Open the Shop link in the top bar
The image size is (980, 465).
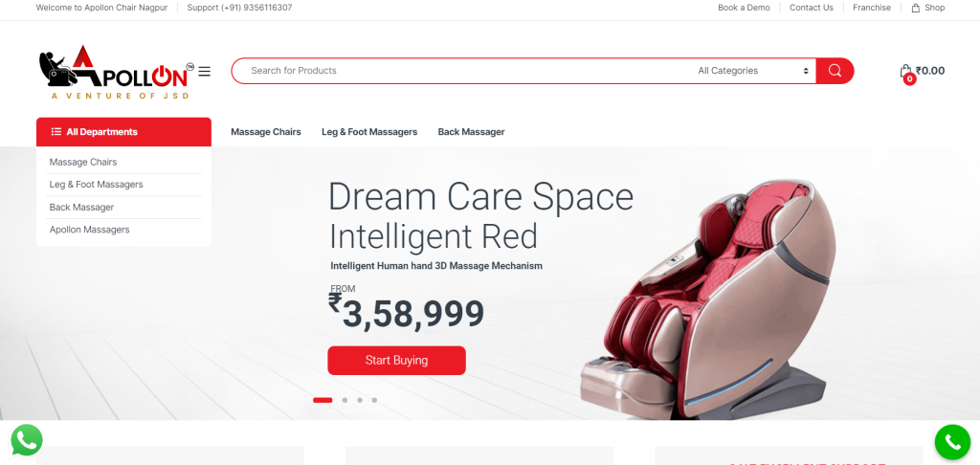(x=928, y=8)
